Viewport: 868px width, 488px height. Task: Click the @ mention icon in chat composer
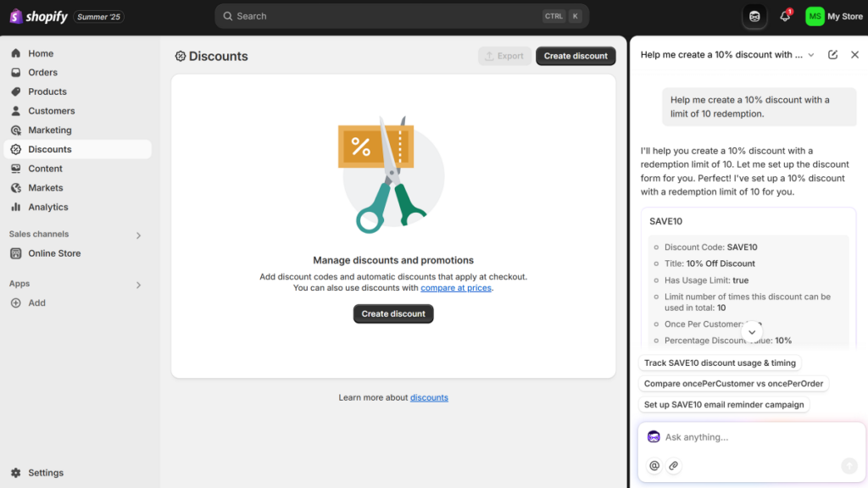coord(654,465)
